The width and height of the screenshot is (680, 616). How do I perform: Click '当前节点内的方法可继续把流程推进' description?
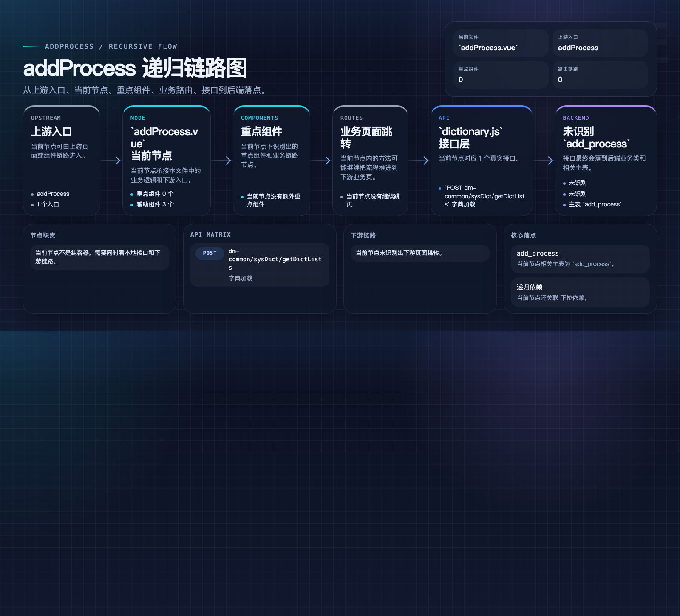(x=369, y=168)
